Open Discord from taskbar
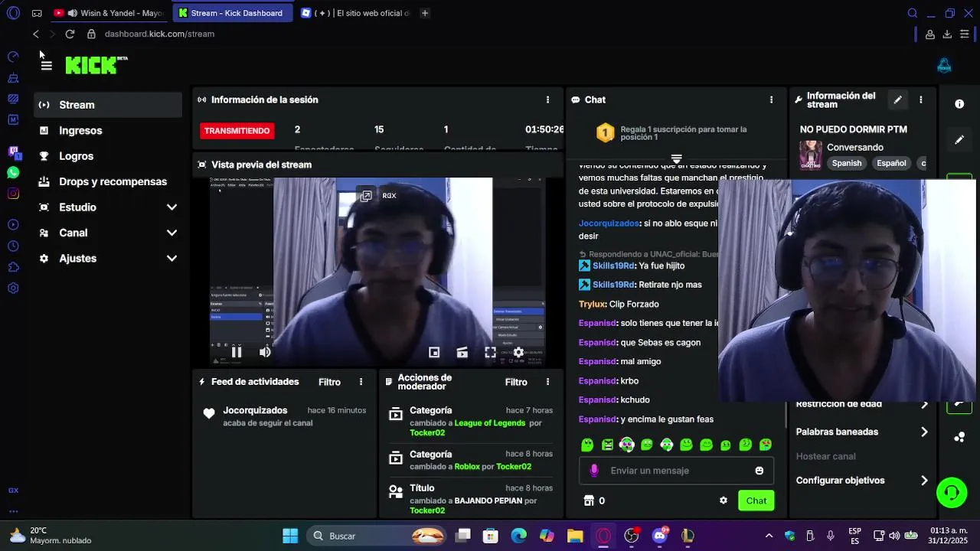The image size is (980, 551). point(659,536)
